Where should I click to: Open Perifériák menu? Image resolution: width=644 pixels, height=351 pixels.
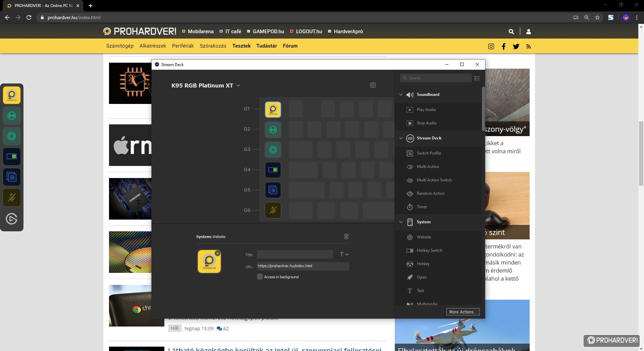pyautogui.click(x=183, y=46)
